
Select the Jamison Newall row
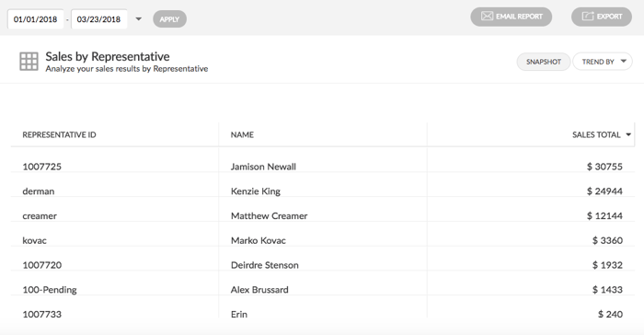pyautogui.click(x=322, y=167)
